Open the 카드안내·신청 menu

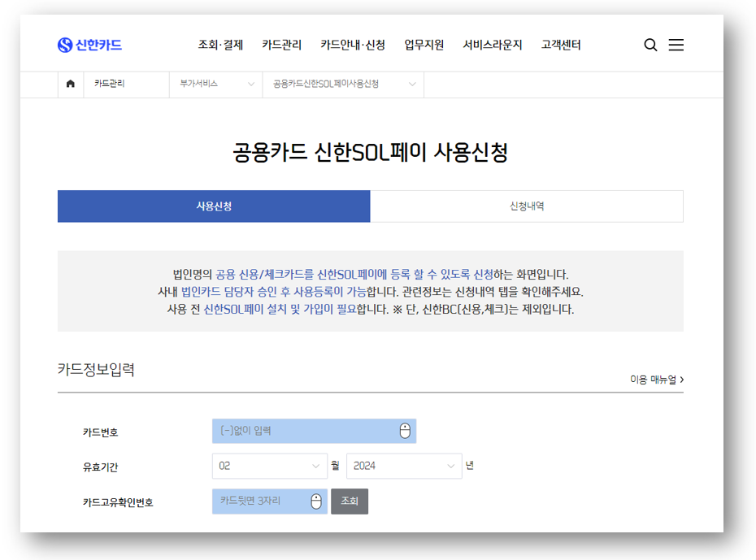[353, 45]
